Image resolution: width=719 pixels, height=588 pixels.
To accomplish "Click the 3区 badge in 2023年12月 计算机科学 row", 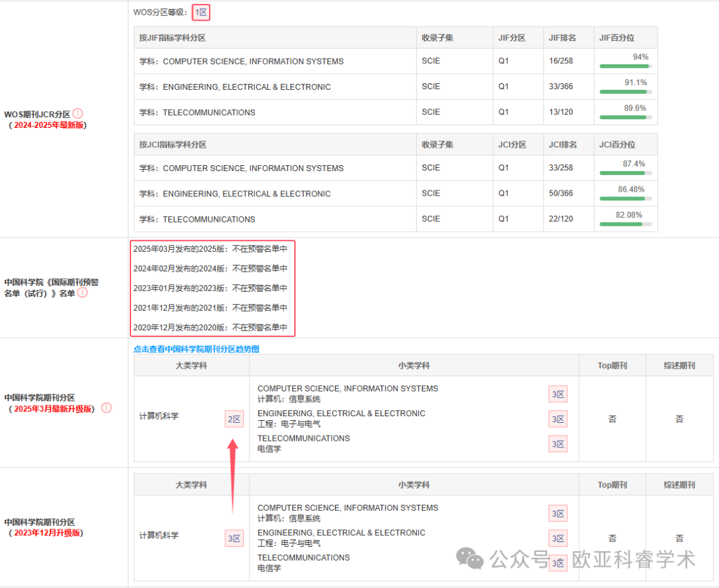I will coord(234,538).
